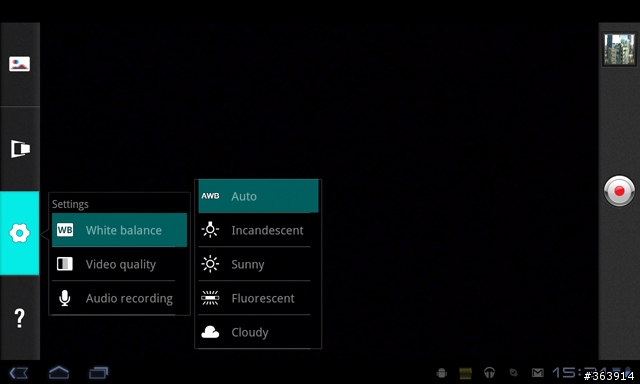640x384 pixels.
Task: Click the sun icon for Sunny
Action: tap(210, 264)
